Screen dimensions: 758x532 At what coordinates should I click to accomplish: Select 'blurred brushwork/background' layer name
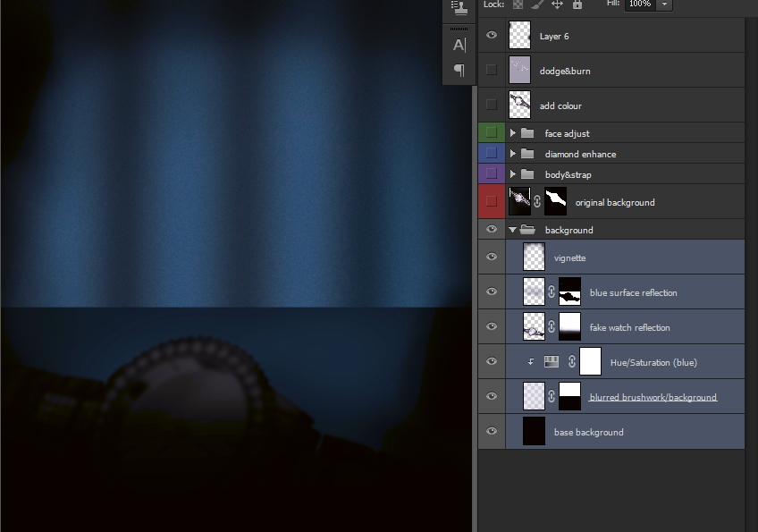pyautogui.click(x=653, y=398)
